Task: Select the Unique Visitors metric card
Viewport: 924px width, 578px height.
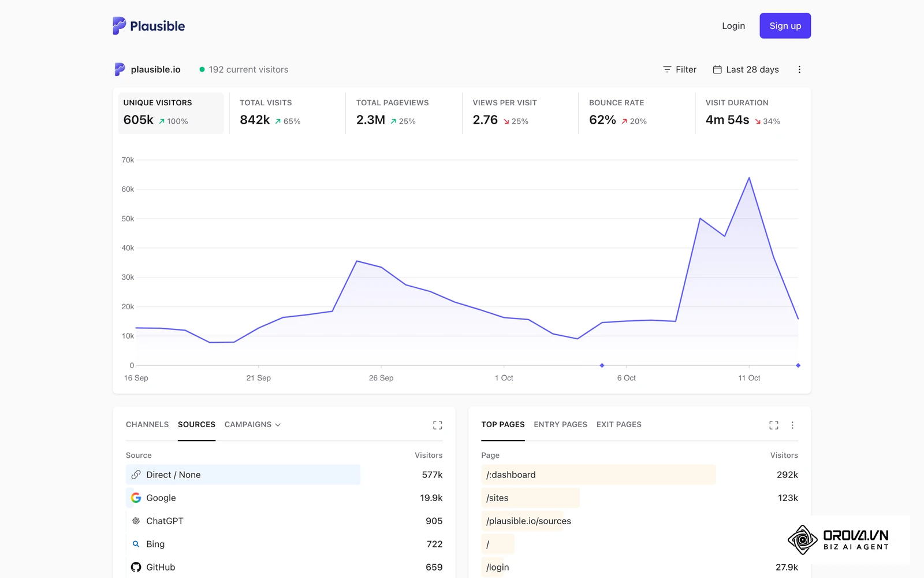Action: [x=171, y=113]
